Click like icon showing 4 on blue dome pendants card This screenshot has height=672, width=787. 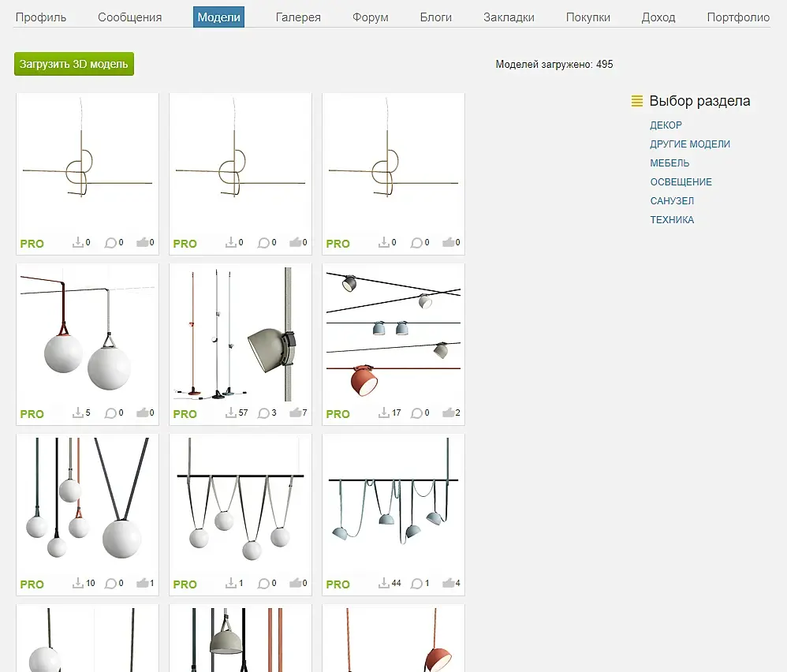448,583
